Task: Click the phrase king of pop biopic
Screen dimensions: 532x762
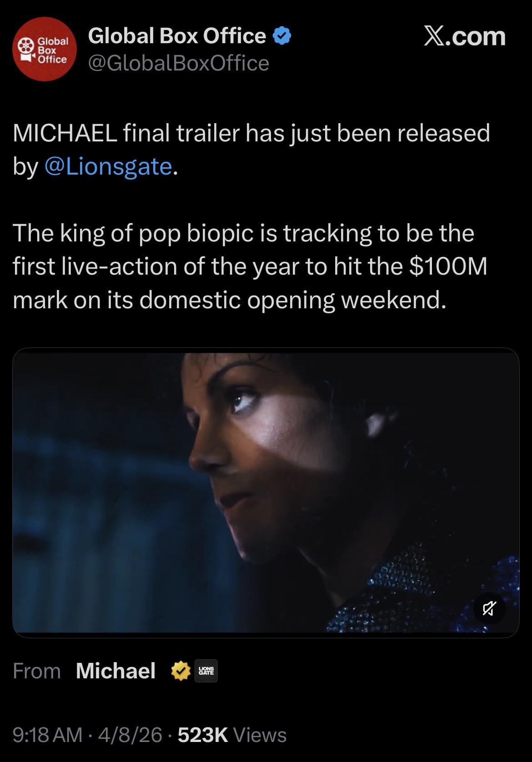Action: [157, 233]
